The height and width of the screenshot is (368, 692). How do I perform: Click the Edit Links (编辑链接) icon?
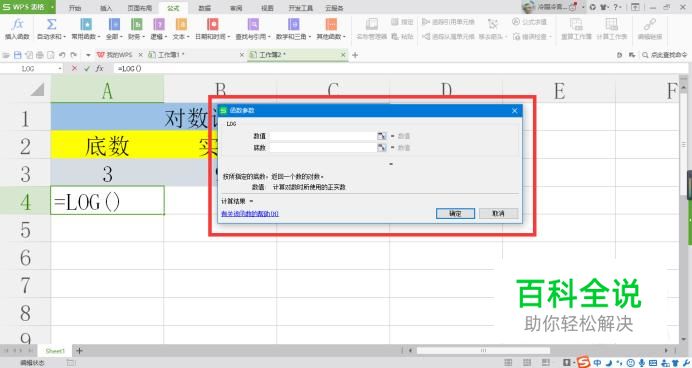coord(650,24)
